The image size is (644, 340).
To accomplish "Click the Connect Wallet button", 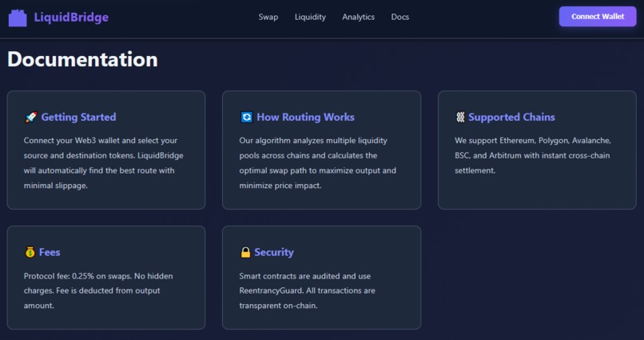I will 598,17.
